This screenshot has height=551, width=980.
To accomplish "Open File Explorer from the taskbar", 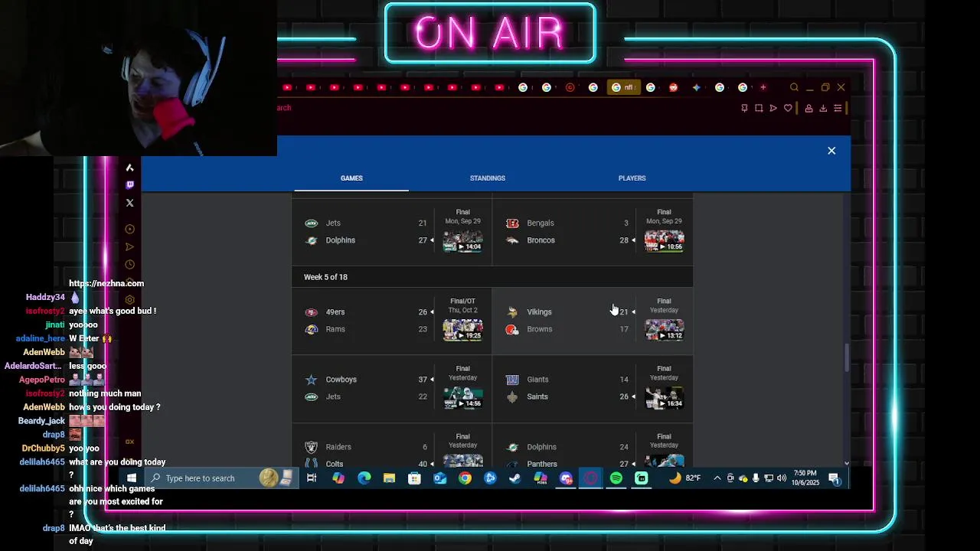I will click(x=389, y=478).
